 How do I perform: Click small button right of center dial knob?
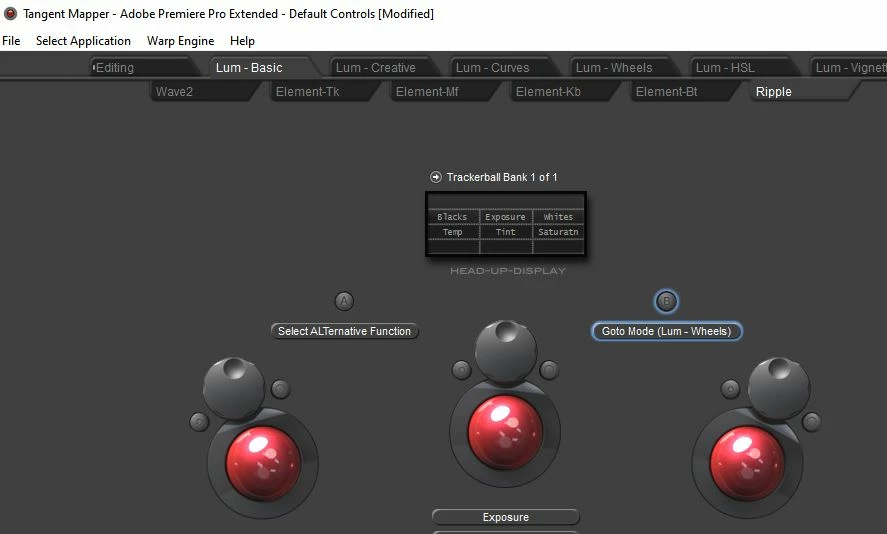549,371
